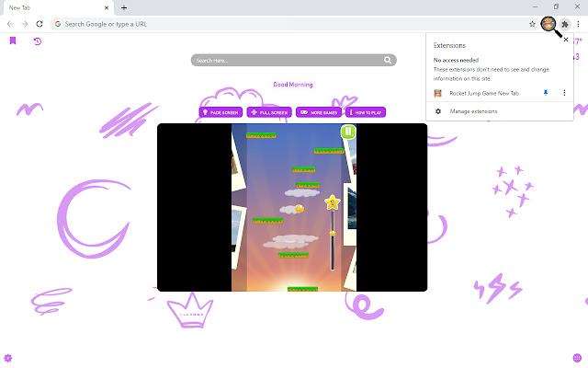
Task: Close the New Tab tab
Action: 107,7
